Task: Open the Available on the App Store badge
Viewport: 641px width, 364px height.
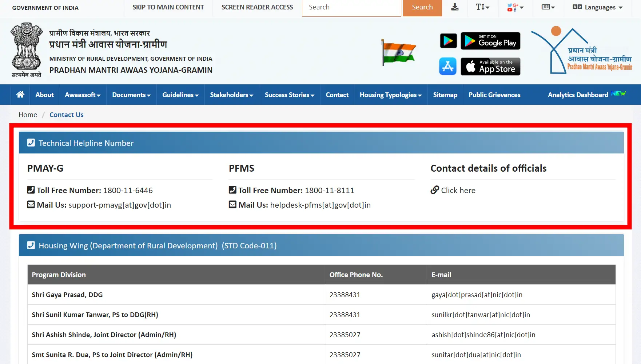Action: coord(490,67)
